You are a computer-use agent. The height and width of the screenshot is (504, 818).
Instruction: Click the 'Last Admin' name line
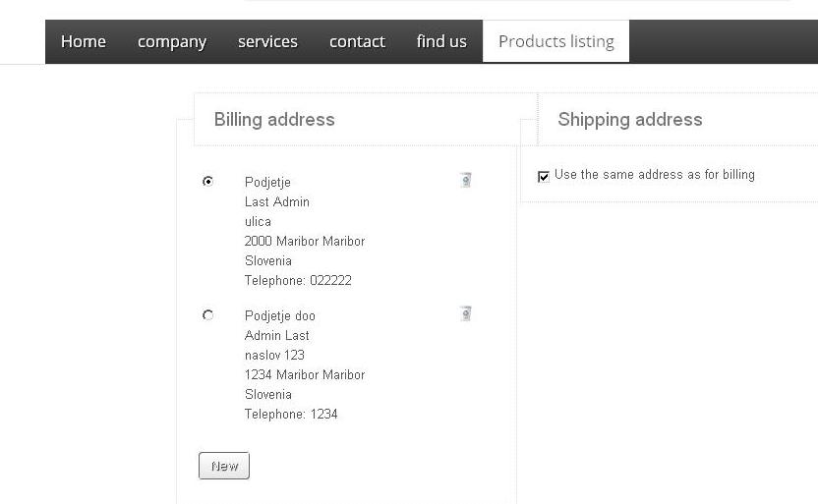[277, 201]
